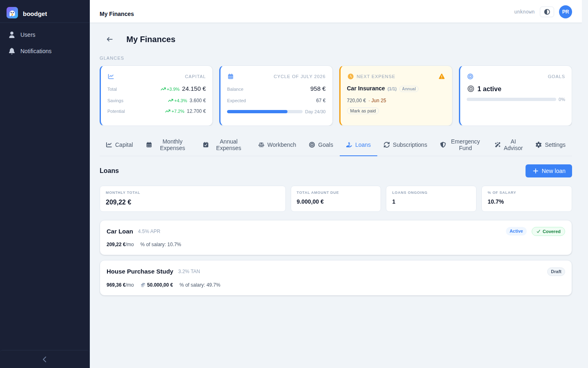Click the % of Salary 10.7% value
588x368 pixels.
tap(496, 202)
